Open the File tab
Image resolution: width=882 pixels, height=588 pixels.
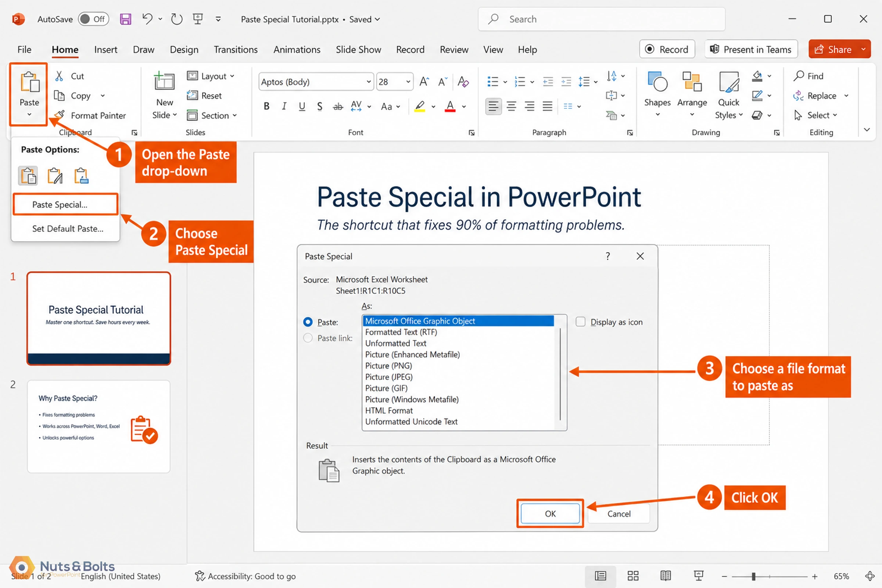click(24, 50)
